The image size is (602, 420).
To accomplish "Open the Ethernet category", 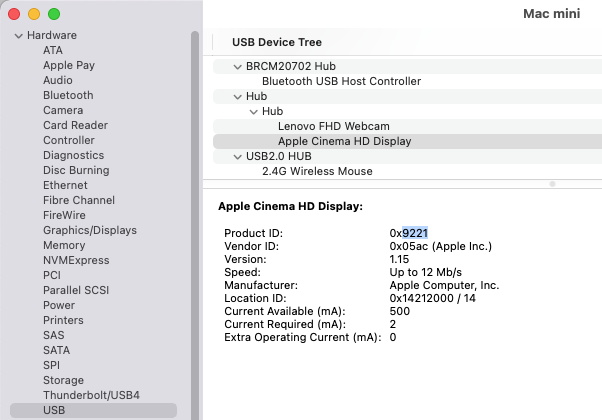I will pos(65,185).
